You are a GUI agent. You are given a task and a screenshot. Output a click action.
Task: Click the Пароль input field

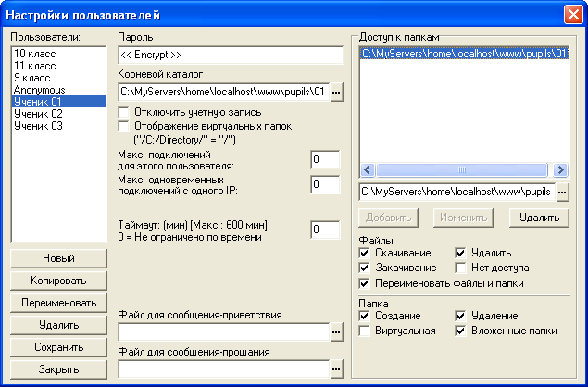[x=231, y=56]
